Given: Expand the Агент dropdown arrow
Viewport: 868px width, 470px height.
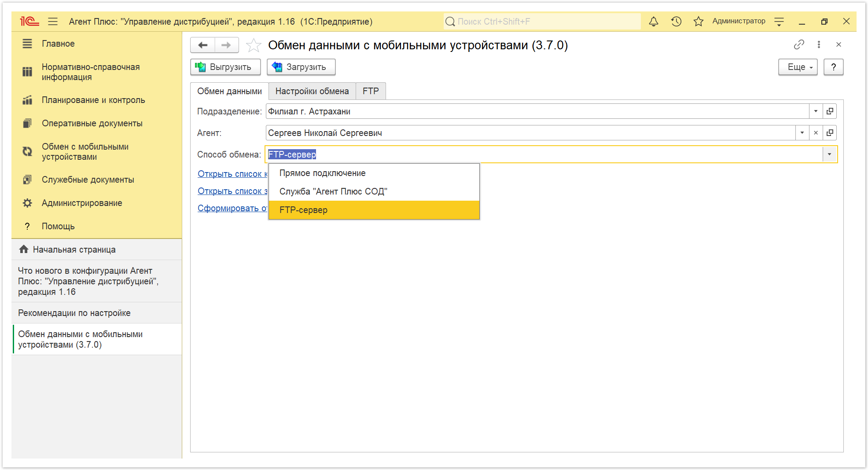Looking at the screenshot, I should tap(802, 133).
